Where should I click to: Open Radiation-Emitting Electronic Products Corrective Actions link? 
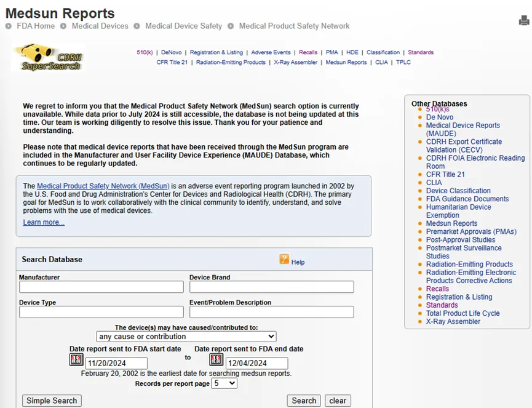471,276
